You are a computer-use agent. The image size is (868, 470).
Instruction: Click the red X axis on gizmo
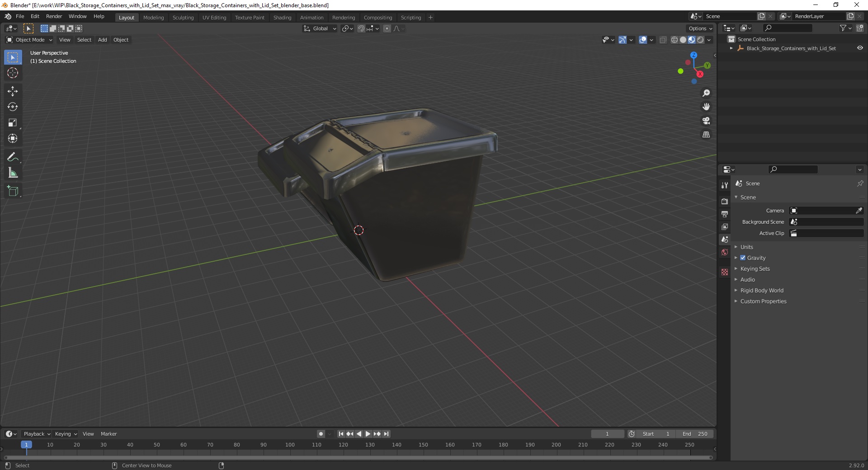(x=700, y=74)
